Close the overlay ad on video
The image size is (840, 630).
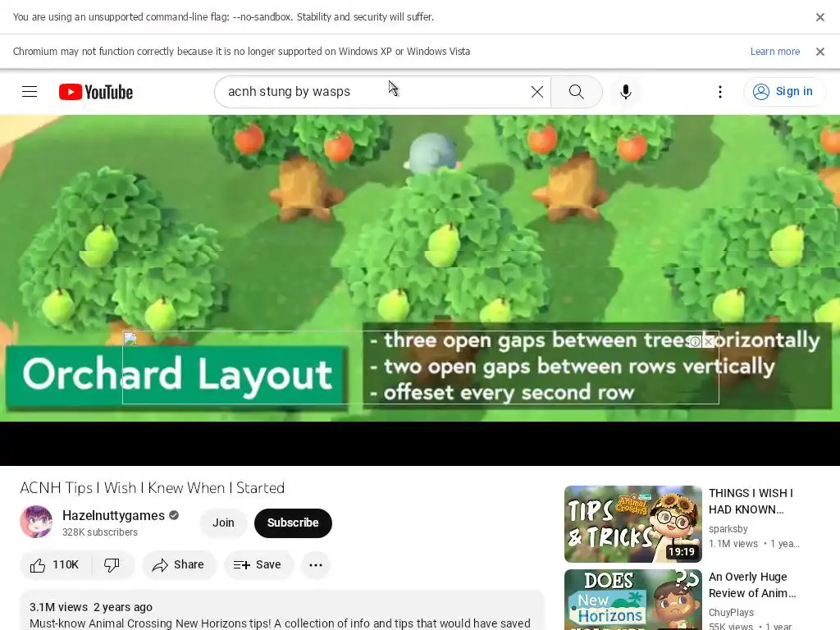[708, 341]
